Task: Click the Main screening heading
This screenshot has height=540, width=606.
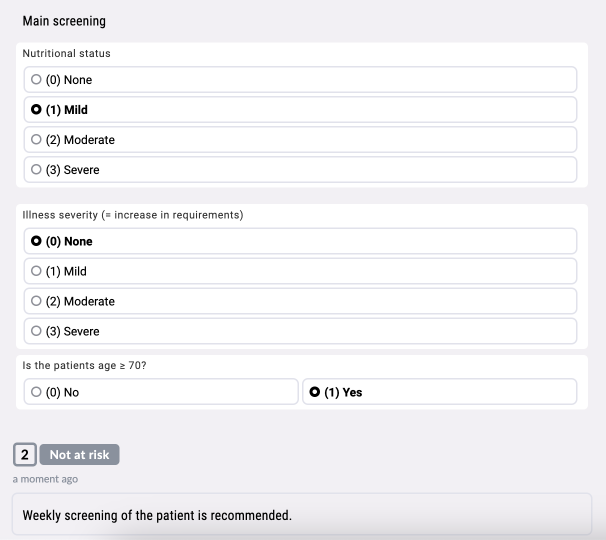Action: pyautogui.click(x=64, y=21)
